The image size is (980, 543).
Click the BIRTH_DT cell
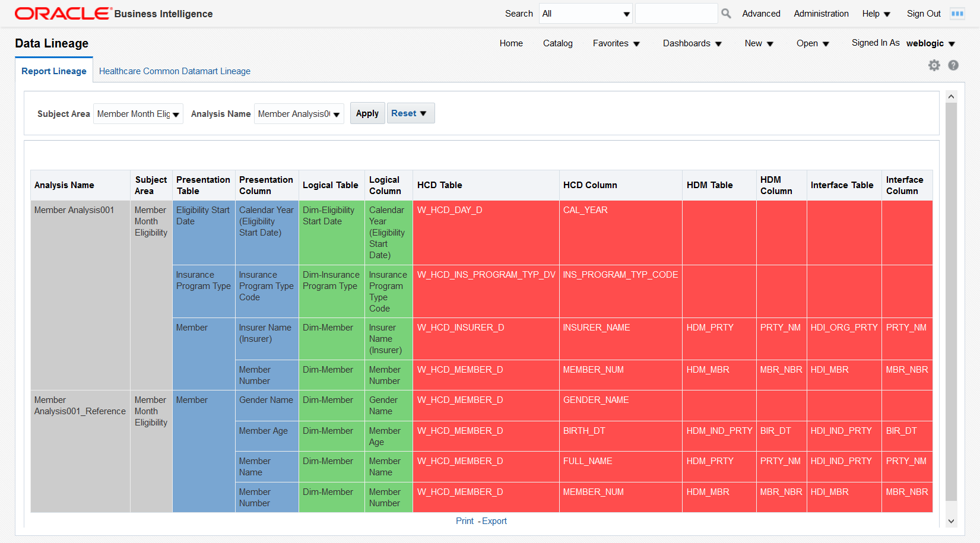point(621,436)
